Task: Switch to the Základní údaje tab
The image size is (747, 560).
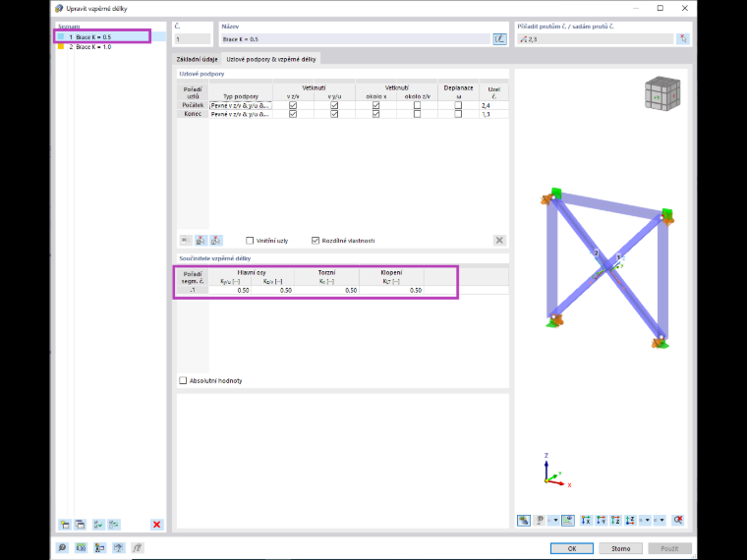Action: tap(197, 59)
